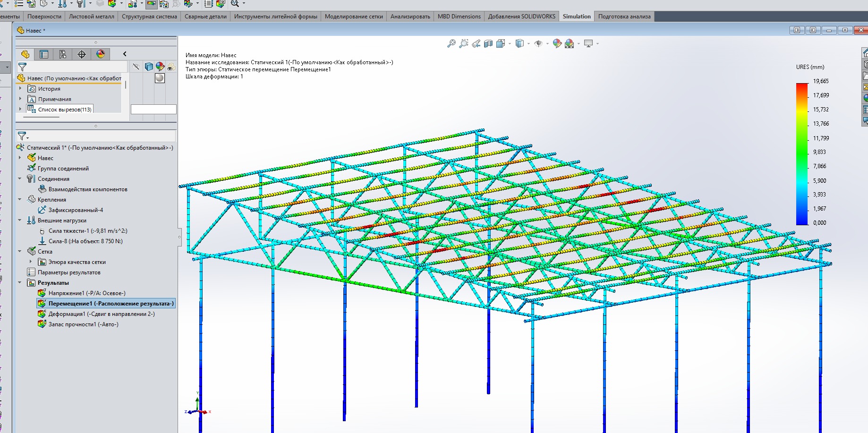Select Напряжение1 stress result plot

(86, 293)
